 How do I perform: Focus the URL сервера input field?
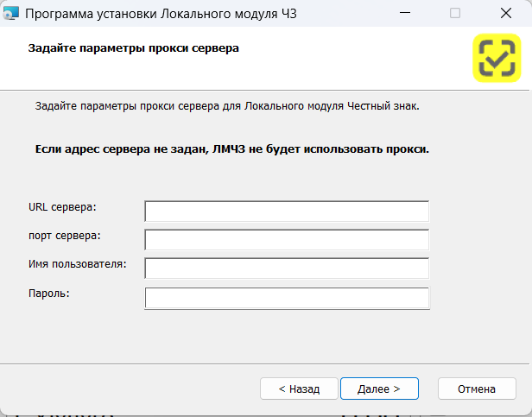pyautogui.click(x=287, y=211)
